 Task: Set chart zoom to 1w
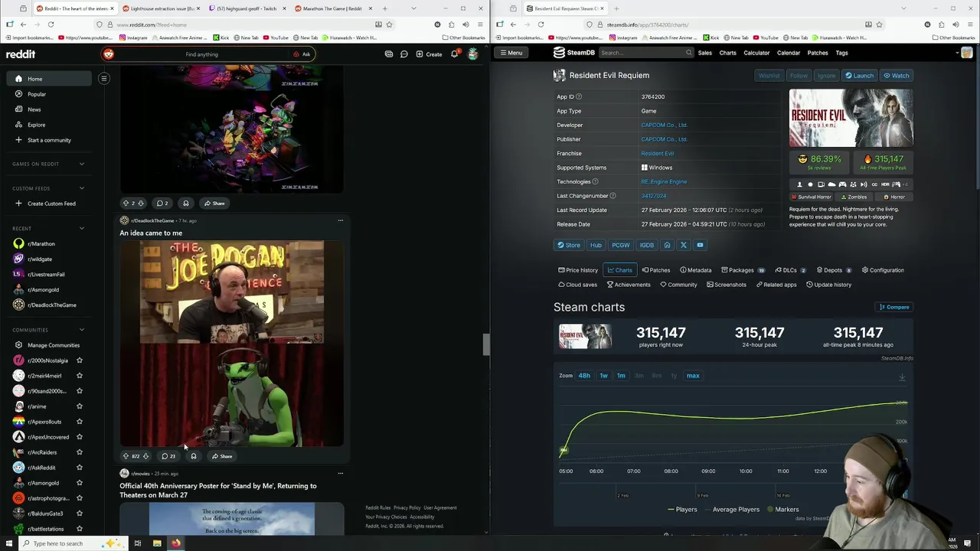(603, 376)
